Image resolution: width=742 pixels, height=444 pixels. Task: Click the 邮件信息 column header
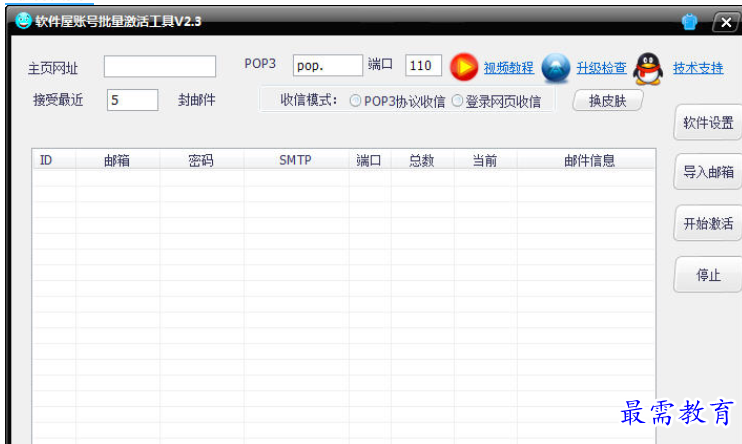(x=586, y=160)
